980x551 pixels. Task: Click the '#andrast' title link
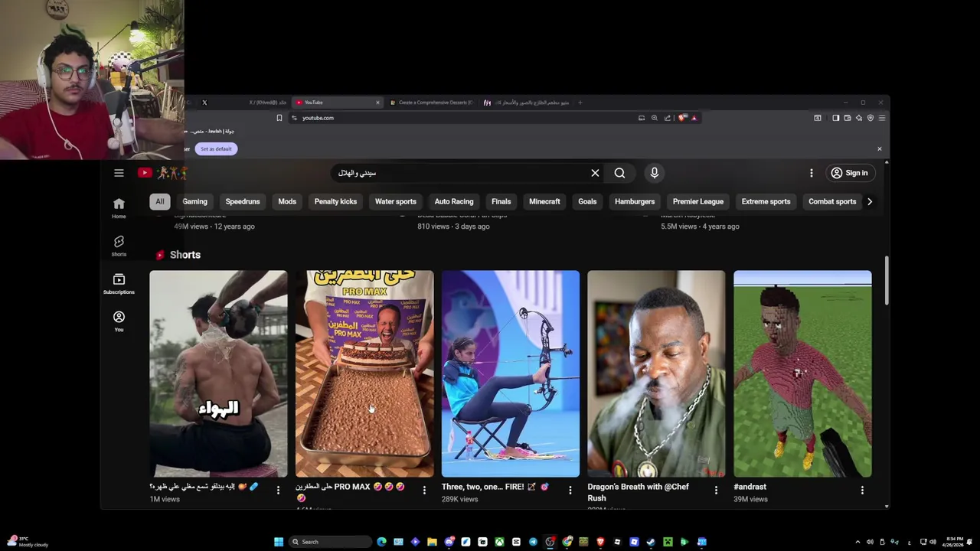(750, 487)
